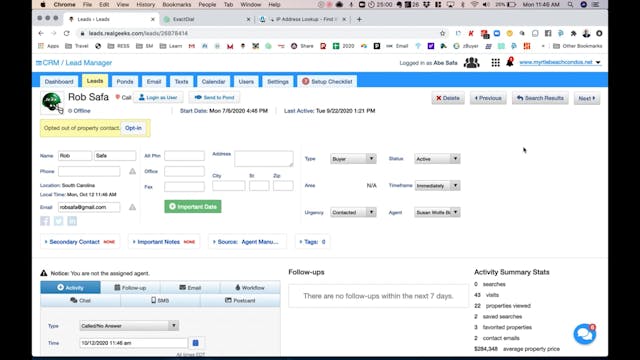The image size is (640, 360).
Task: Click the phone warning triangle icon
Action: (x=132, y=171)
